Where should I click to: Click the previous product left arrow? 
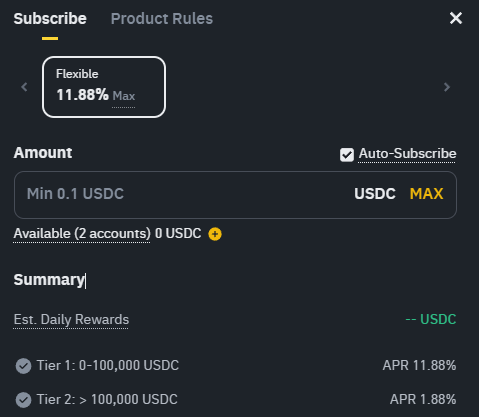(24, 87)
